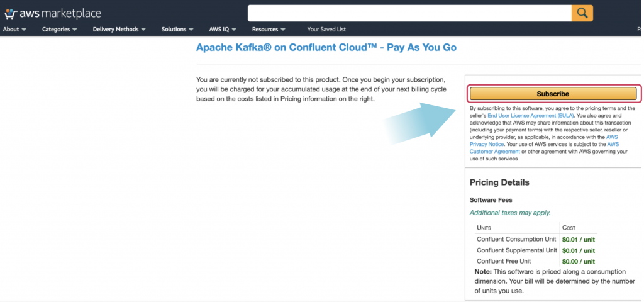Go to Your Saved List

click(x=326, y=29)
